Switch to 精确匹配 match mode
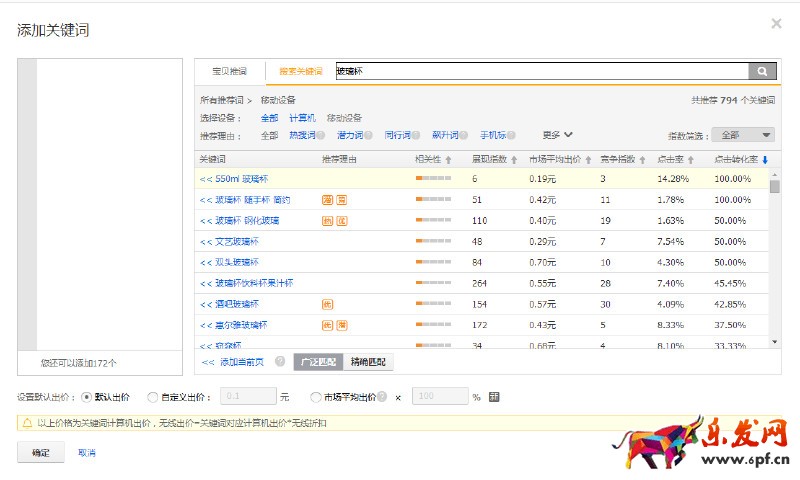Image resolution: width=800 pixels, height=480 pixels. coord(366,362)
